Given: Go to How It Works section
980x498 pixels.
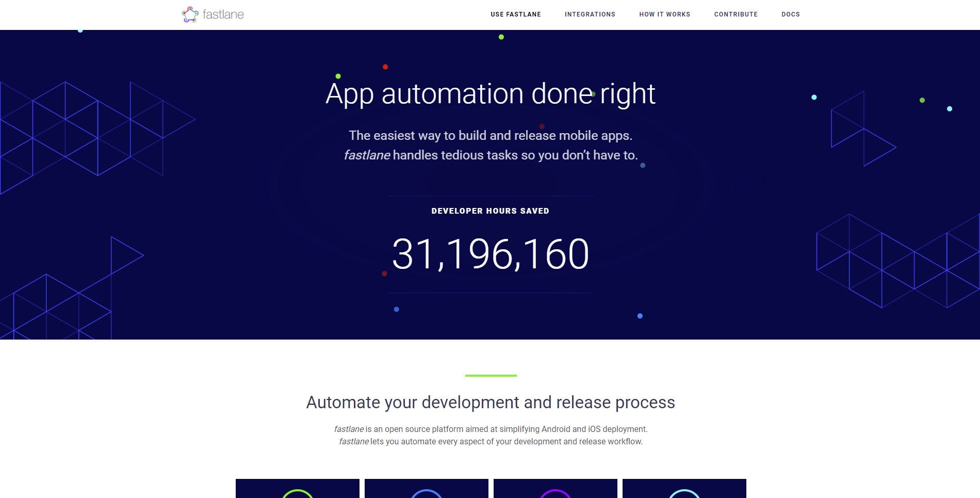Looking at the screenshot, I should [665, 14].
